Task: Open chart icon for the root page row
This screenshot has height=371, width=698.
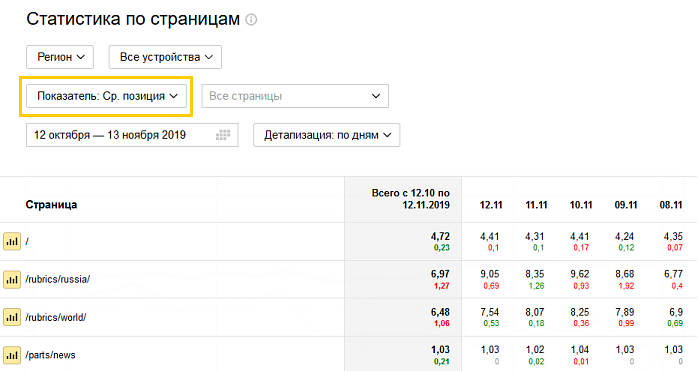Action: click(12, 241)
